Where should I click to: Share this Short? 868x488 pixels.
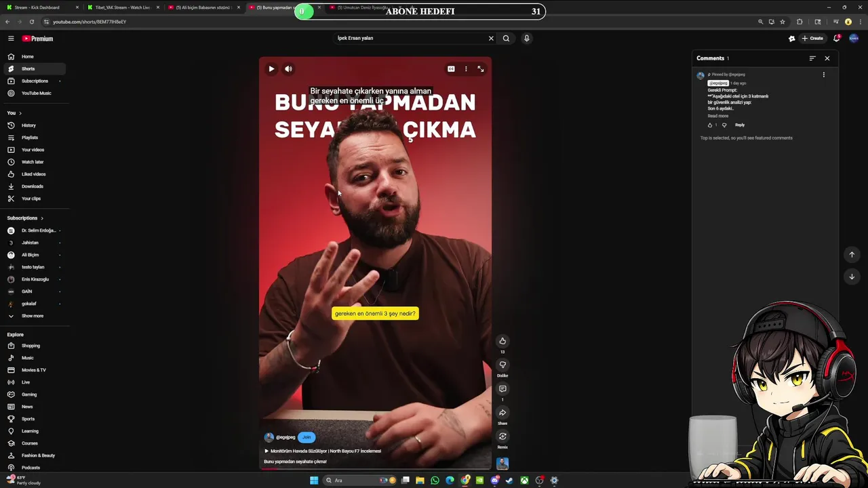[x=502, y=412]
